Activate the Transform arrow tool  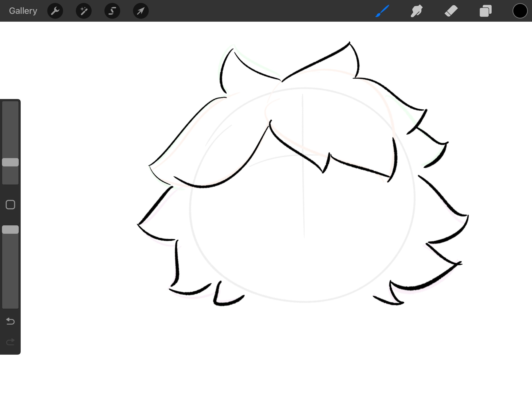tap(141, 11)
